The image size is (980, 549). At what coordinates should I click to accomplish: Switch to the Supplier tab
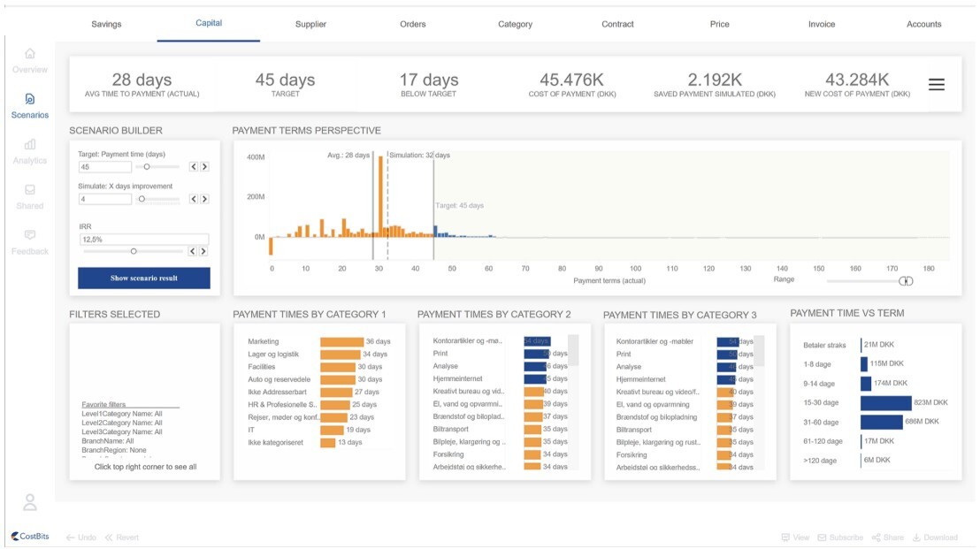click(x=310, y=25)
